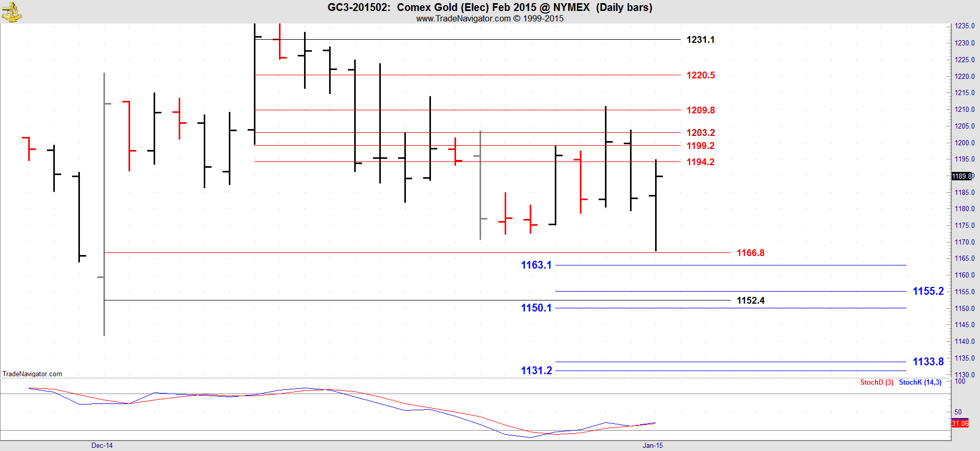Click the Trade Navigator logo icon
The image size is (980, 451).
(11, 12)
